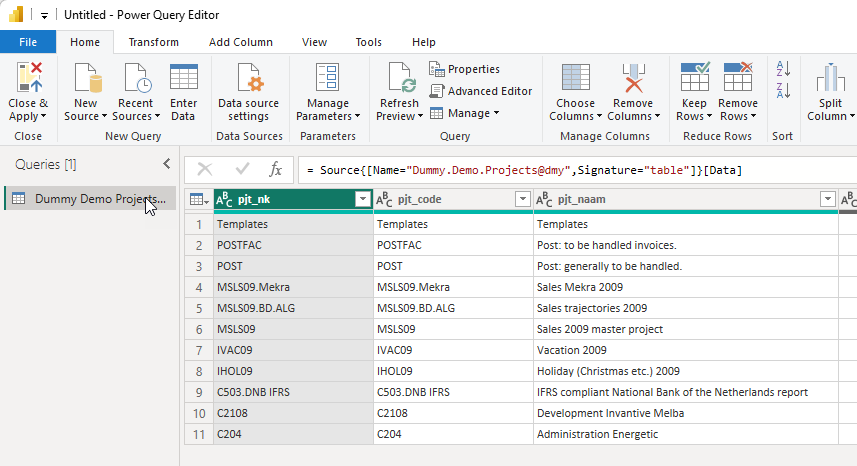The image size is (857, 466).
Task: Open the New Source icon
Action: pyautogui.click(x=86, y=78)
